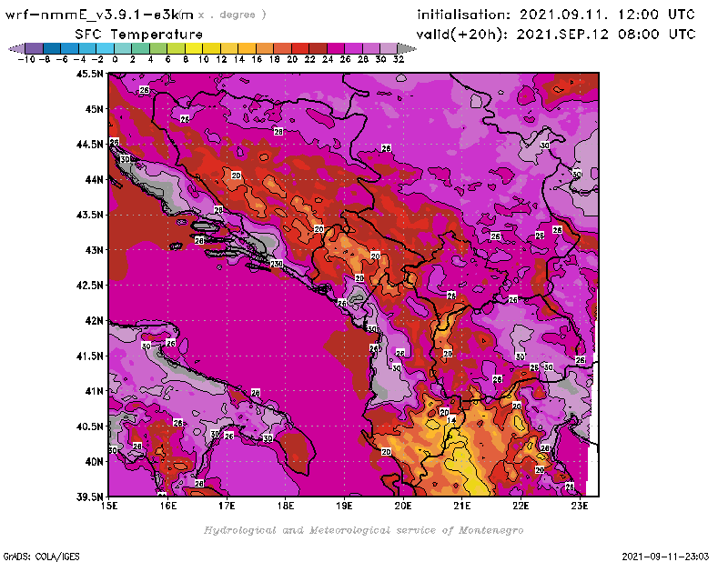Click the '41N' latitude axis label

pos(94,391)
